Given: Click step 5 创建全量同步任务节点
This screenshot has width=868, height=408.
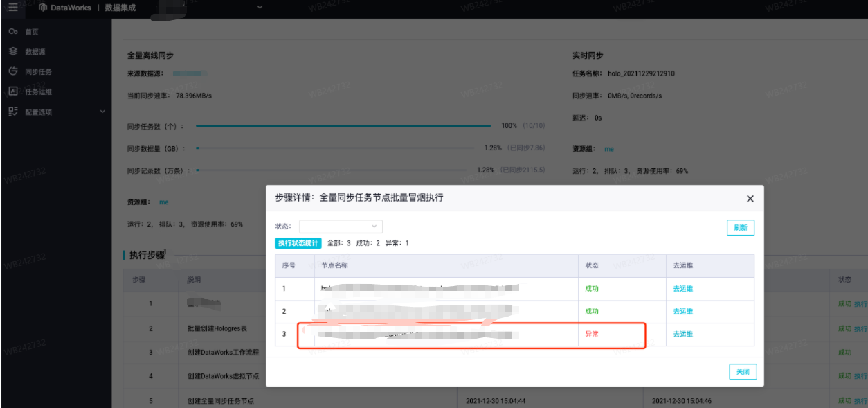Looking at the screenshot, I should [x=221, y=401].
